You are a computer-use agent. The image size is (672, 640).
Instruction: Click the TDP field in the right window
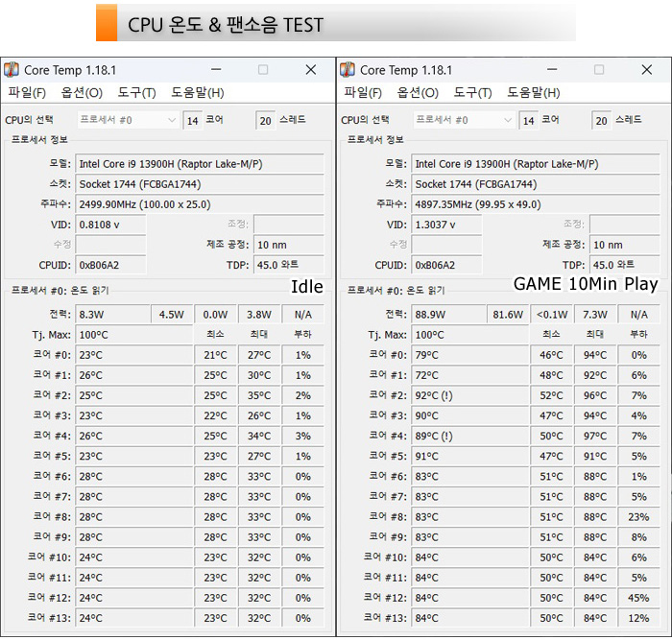click(x=624, y=265)
